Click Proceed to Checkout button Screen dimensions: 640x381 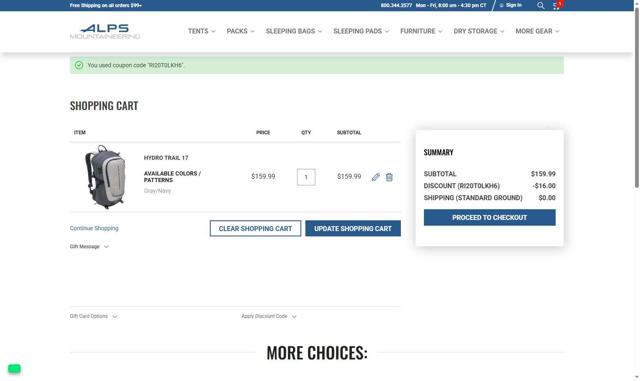click(x=489, y=218)
